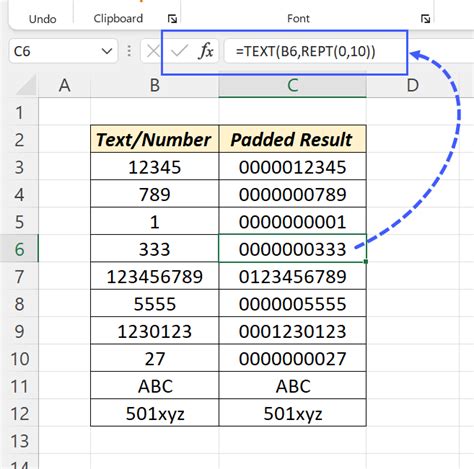Select row 9 header

pos(19,331)
